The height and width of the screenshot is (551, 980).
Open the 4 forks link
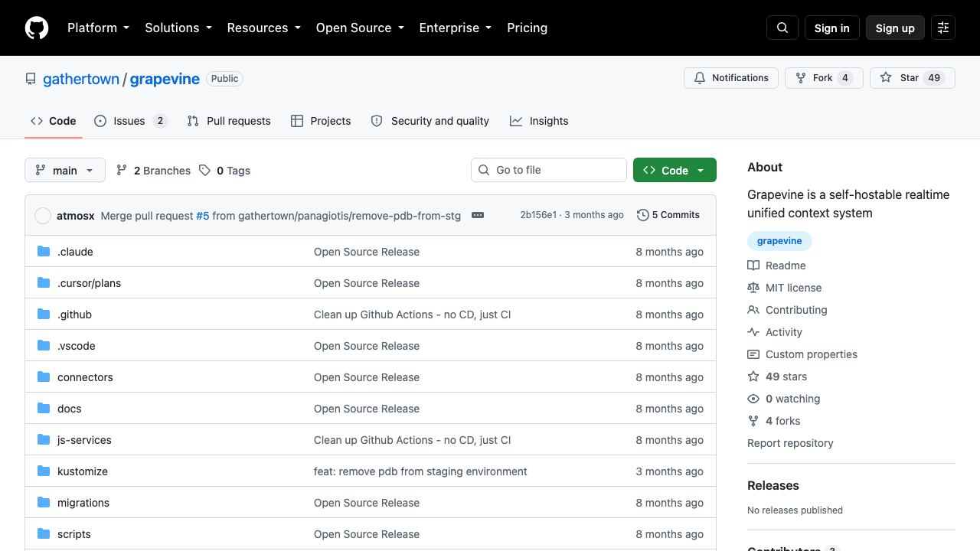click(x=782, y=421)
